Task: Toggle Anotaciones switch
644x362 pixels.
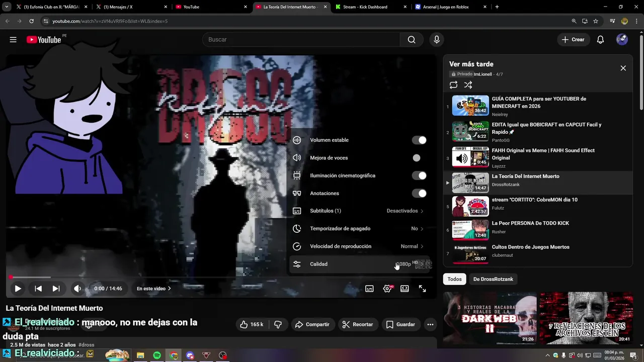Action: click(x=419, y=193)
